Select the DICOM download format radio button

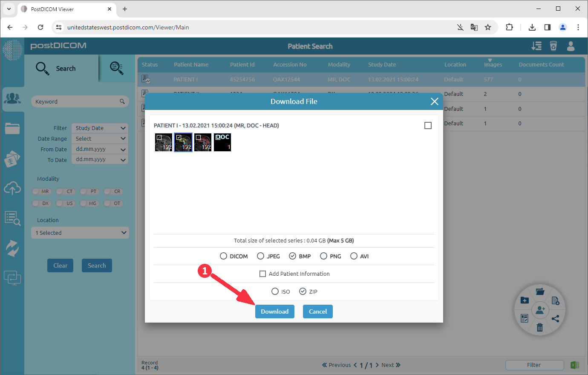[223, 256]
